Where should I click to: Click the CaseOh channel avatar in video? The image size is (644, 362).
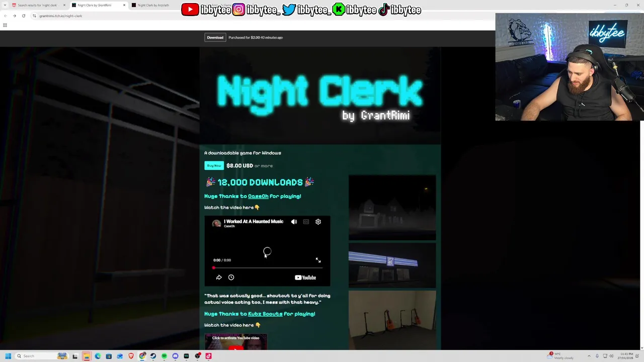pyautogui.click(x=216, y=224)
